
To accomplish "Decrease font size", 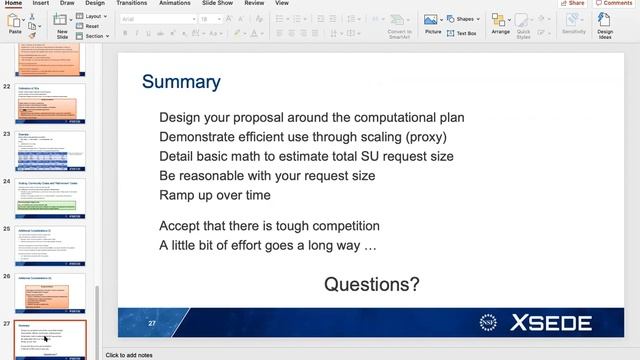I will point(241,19).
